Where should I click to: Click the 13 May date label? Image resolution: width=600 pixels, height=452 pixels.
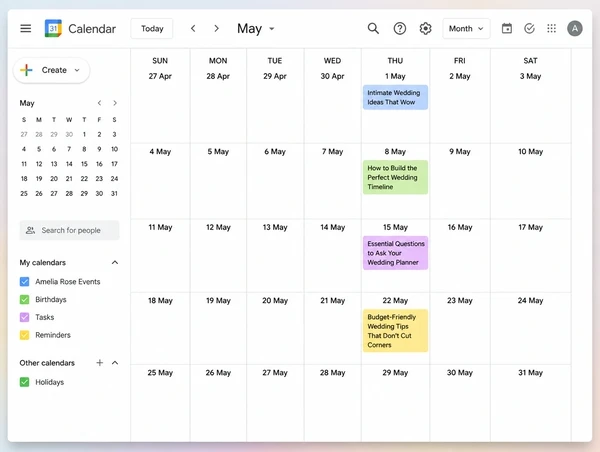[275, 227]
